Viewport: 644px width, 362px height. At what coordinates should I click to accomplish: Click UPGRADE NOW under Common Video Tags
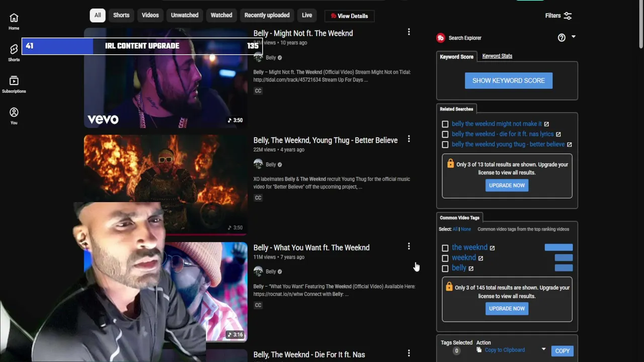point(507,308)
